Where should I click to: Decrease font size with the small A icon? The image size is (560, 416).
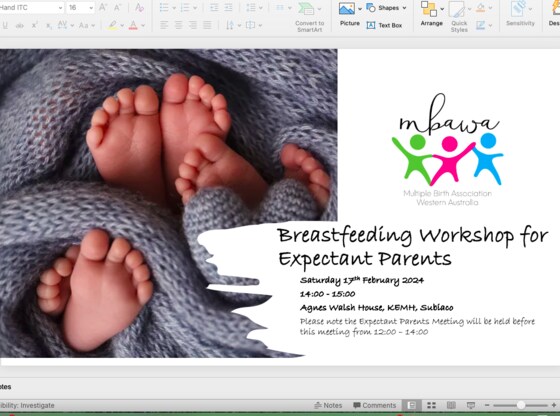117,7
